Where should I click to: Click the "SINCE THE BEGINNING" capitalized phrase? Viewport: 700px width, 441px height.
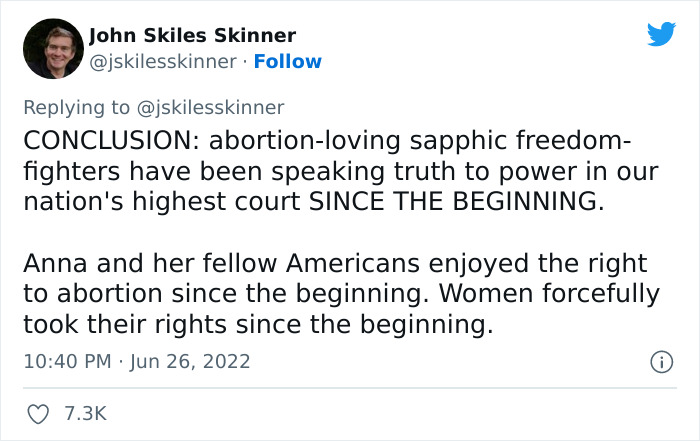coord(456,199)
